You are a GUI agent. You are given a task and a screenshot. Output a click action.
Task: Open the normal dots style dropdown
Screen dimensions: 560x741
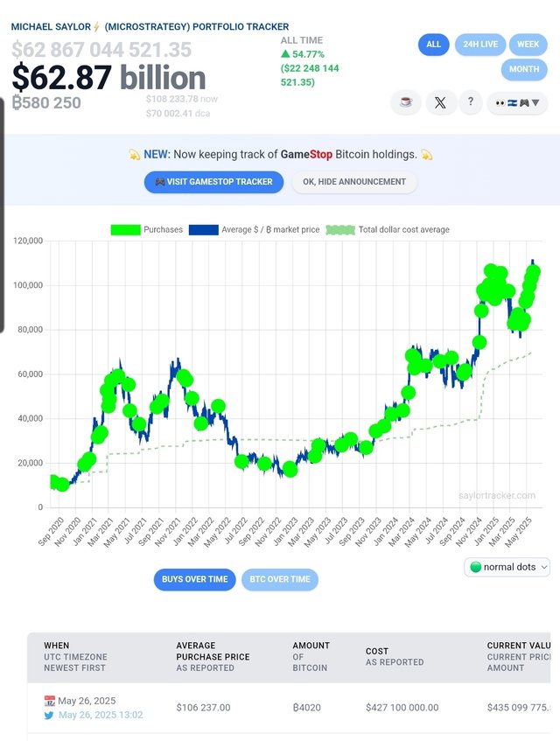[507, 567]
